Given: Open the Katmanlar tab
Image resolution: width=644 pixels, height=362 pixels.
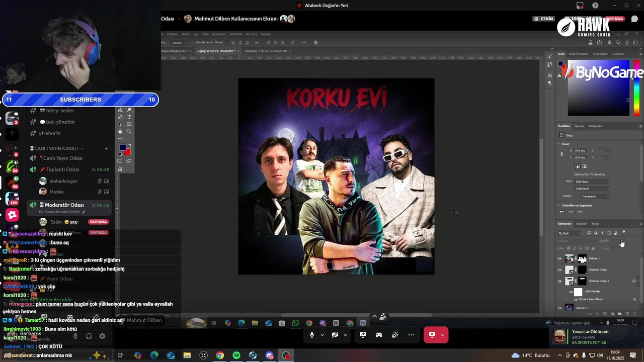Looking at the screenshot, I should 565,224.
